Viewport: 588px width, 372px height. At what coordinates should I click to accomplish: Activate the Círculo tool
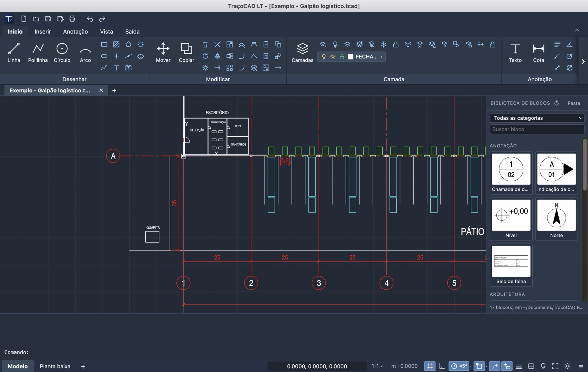point(62,53)
